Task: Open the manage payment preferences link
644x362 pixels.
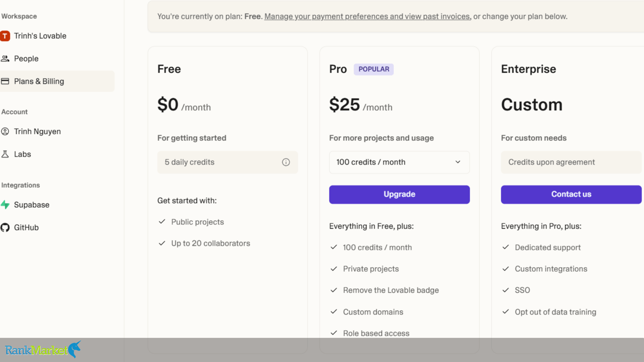Action: [367, 16]
